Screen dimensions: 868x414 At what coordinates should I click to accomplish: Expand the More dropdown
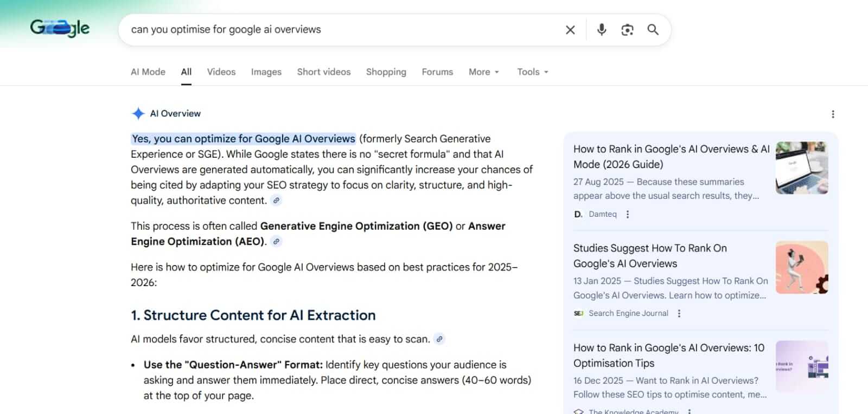pos(483,72)
